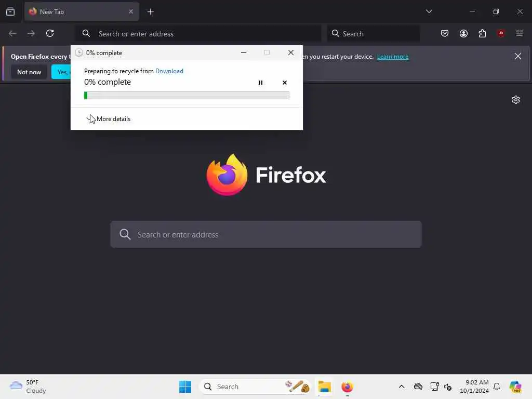Click the Yes button on startup prompt

61,72
